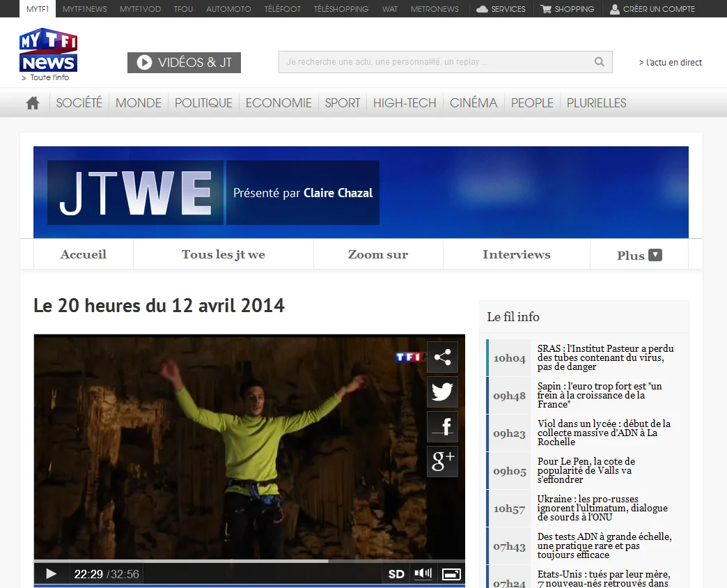Open Le Pen Valls popularity article
This screenshot has height=588, width=727.
(586, 470)
